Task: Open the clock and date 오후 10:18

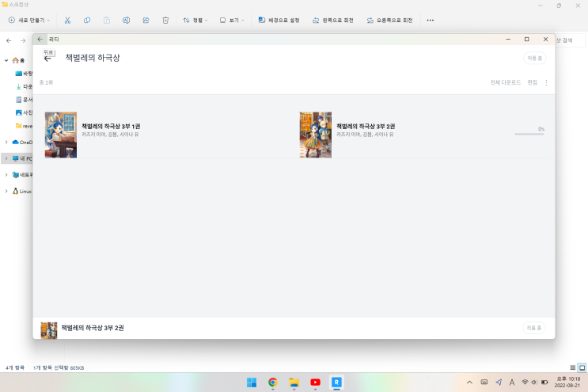Action: pyautogui.click(x=567, y=382)
